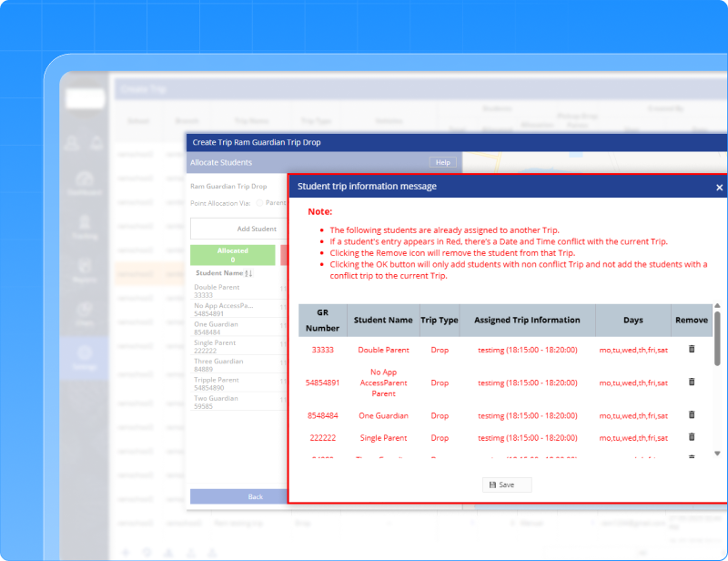This screenshot has width=728, height=561.
Task: Go to Settings in the sidebar
Action: coord(85,358)
